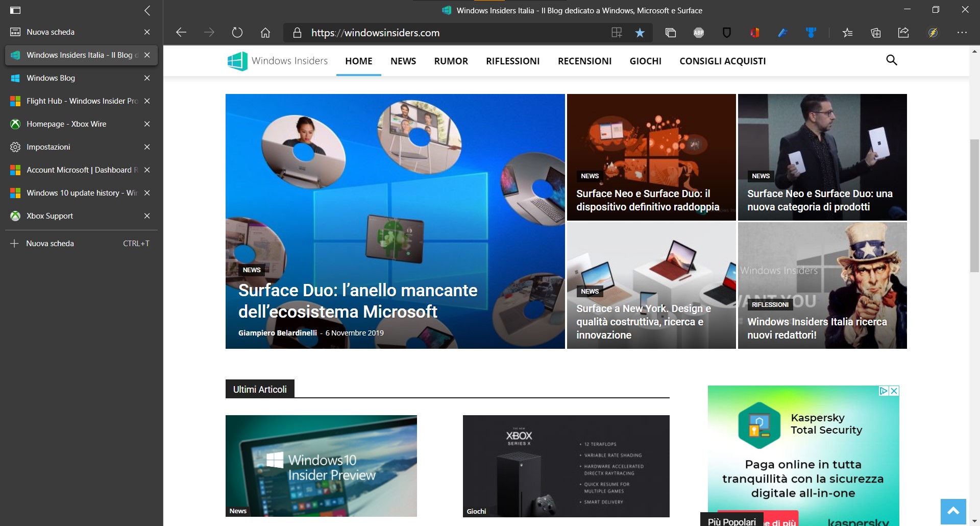
Task: Open the NEWS navigation section
Action: click(403, 61)
